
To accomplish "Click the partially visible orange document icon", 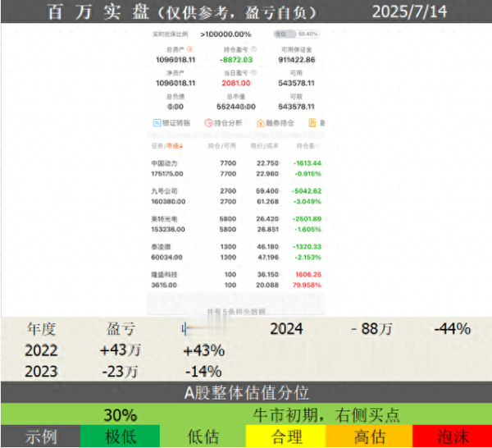I will [312, 123].
